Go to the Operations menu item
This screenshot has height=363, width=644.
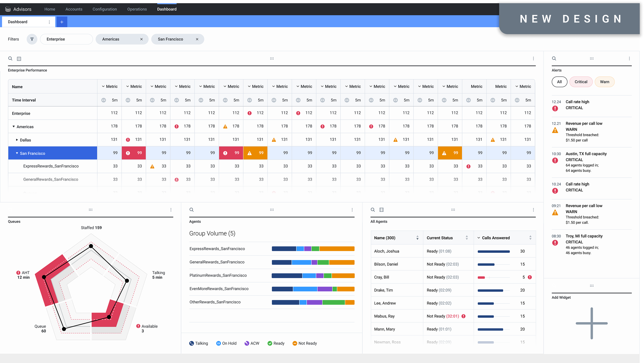click(x=137, y=9)
